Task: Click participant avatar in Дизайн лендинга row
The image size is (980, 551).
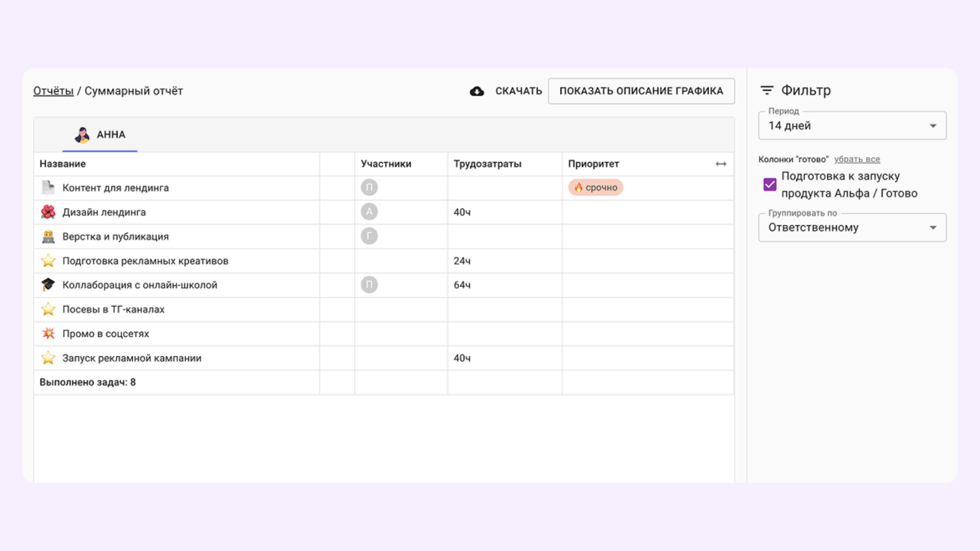Action: point(369,212)
